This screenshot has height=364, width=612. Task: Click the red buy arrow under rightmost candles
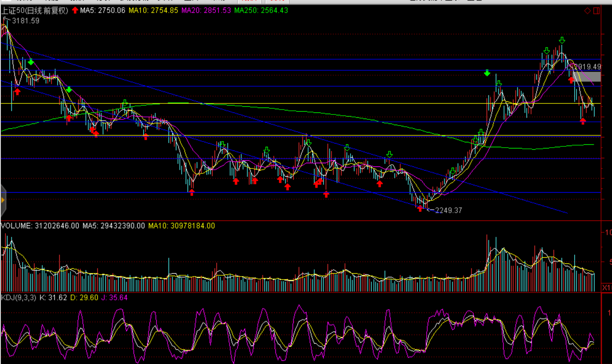tap(583, 121)
